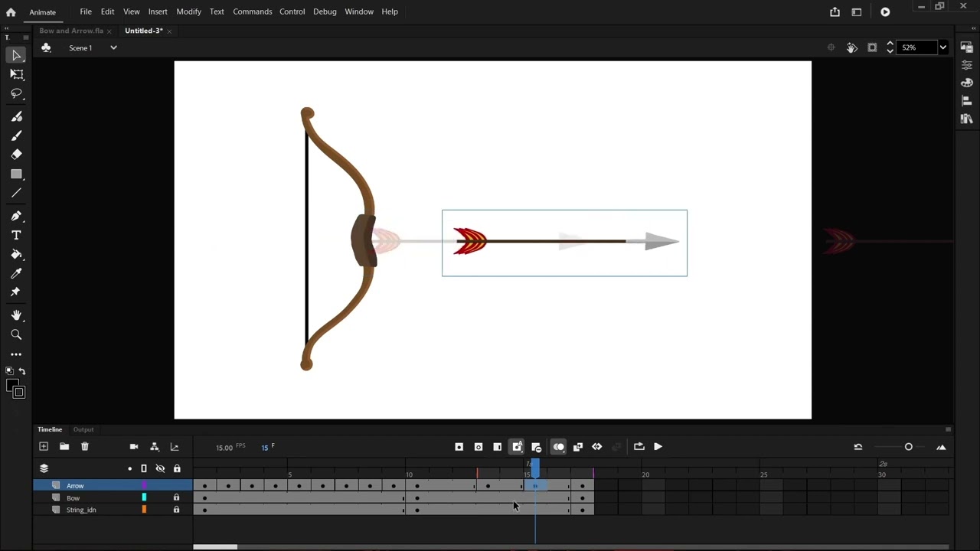Select the Hand tool
Screen dimensions: 980x551
pos(16,315)
